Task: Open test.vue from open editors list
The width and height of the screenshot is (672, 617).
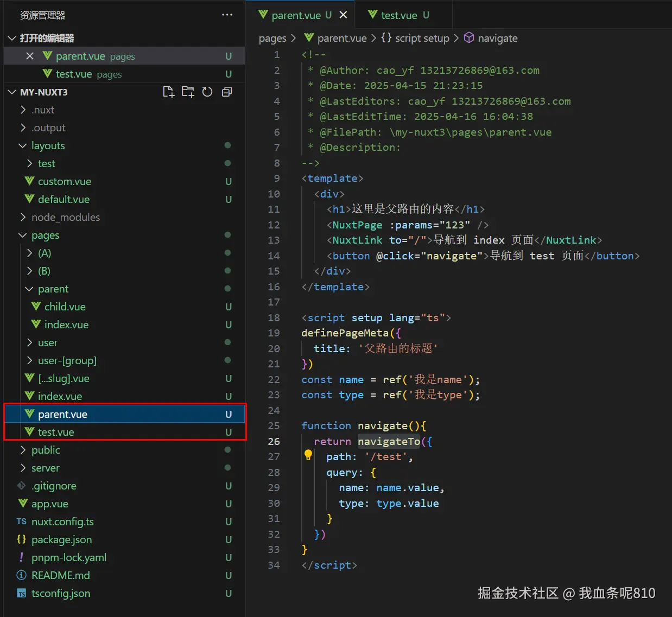Action: pyautogui.click(x=124, y=74)
